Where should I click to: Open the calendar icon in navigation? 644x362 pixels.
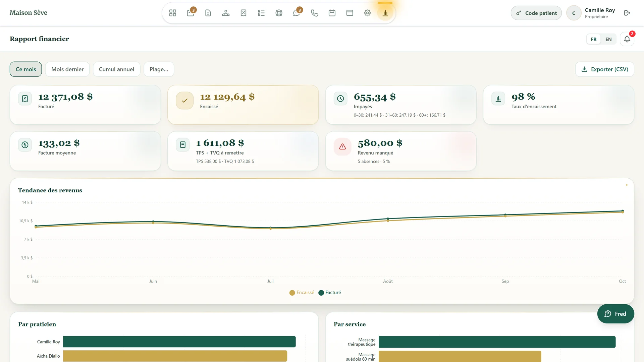tap(332, 13)
